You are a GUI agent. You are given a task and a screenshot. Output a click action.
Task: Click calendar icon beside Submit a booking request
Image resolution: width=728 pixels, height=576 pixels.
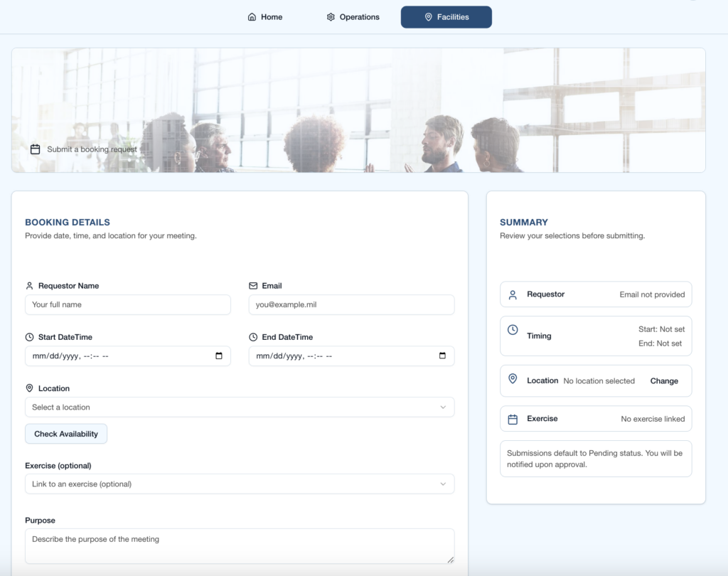pos(35,149)
